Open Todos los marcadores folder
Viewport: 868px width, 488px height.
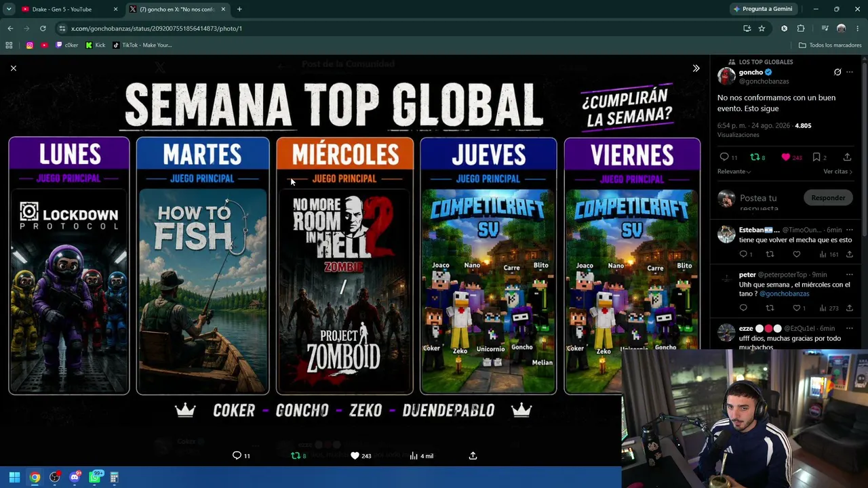(830, 45)
